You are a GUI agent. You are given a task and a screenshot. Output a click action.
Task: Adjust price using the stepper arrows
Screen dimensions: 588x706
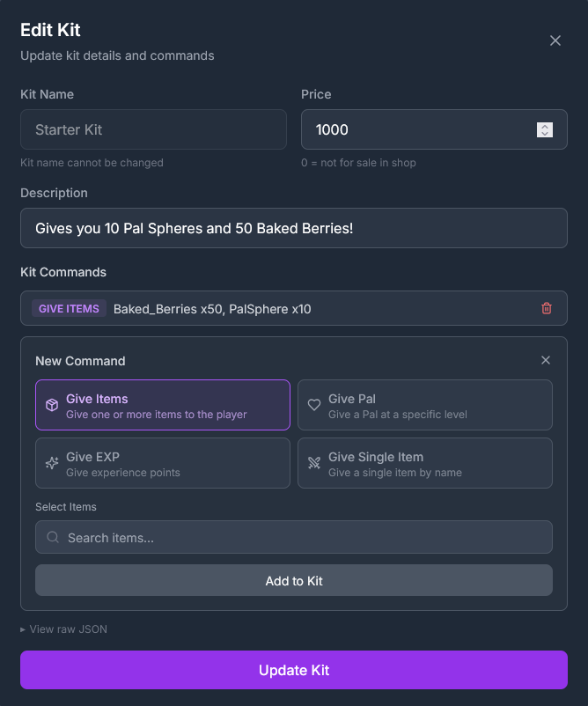[545, 129]
